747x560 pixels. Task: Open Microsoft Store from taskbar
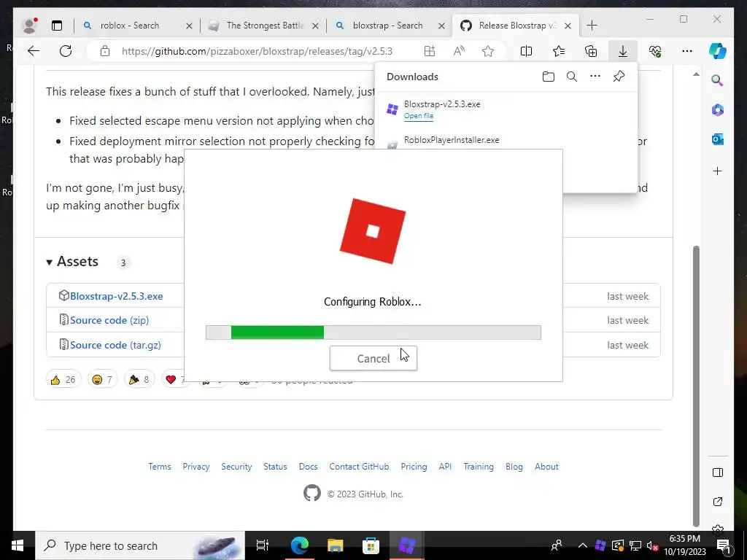(371, 545)
